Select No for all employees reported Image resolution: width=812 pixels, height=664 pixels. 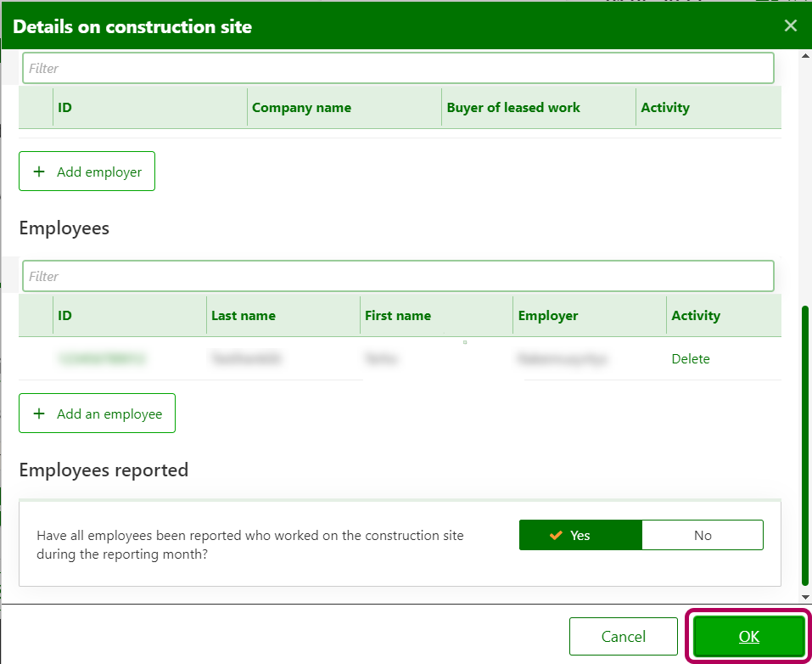coord(702,535)
